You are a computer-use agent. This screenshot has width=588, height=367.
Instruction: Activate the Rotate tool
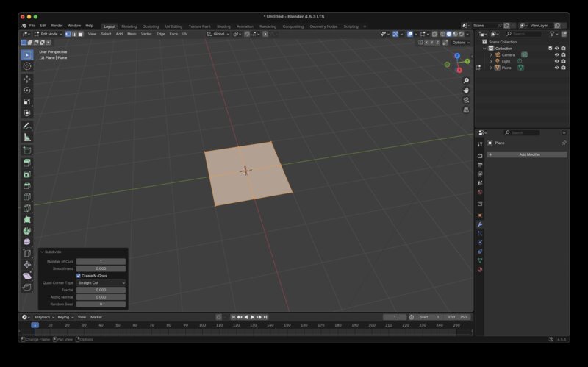pyautogui.click(x=27, y=90)
